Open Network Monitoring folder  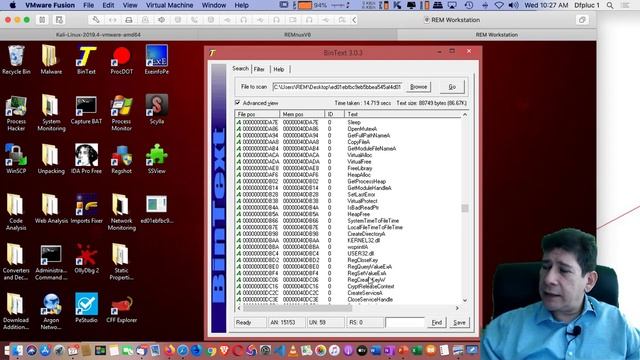(122, 212)
